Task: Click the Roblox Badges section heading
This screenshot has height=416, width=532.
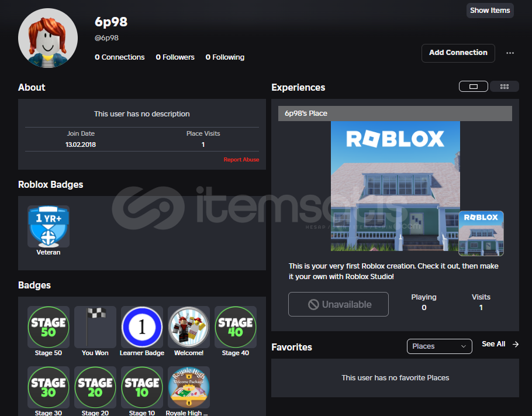Action: pos(50,184)
